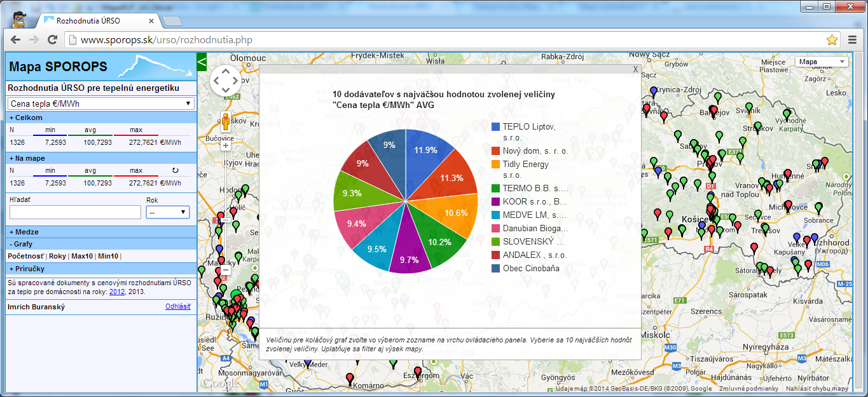Focus the Hľadať search field
Screen dimensions: 868x397
point(75,212)
